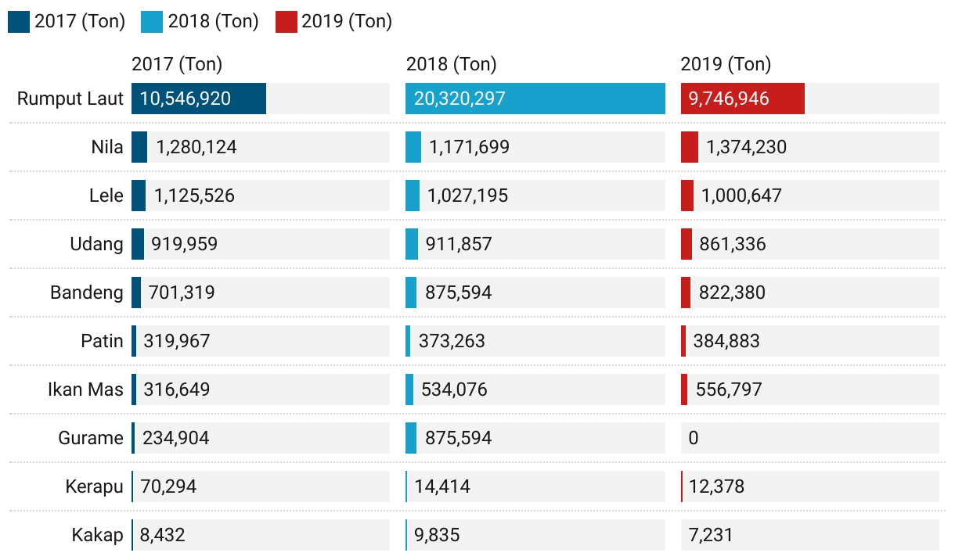Click the Lele value 1,125,526
Viewport: 955px width, 560px height.
[x=194, y=196]
